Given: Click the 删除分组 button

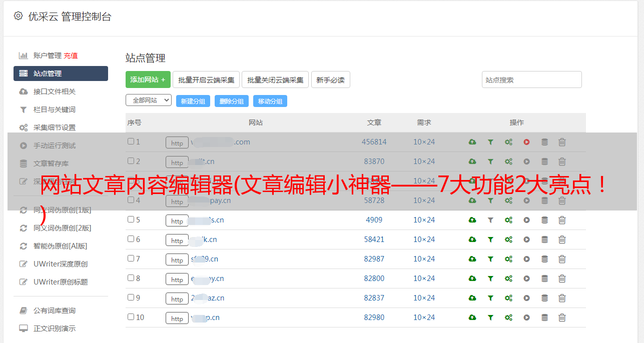Looking at the screenshot, I should click(x=232, y=101).
